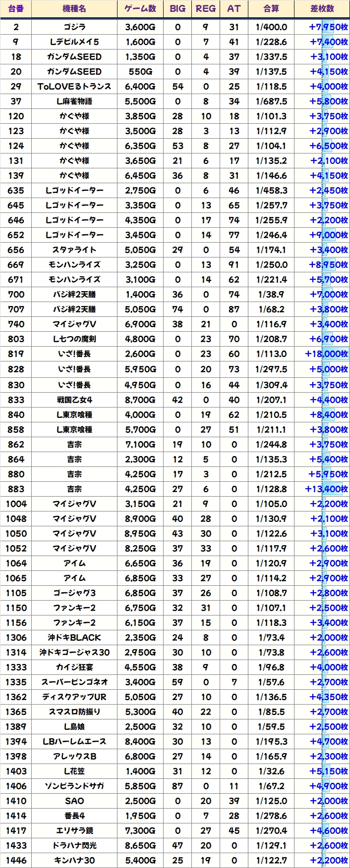Image resolution: width=350 pixels, height=868 pixels.
Task: Select the 1/458.3 combined probability cell
Action: (271, 191)
